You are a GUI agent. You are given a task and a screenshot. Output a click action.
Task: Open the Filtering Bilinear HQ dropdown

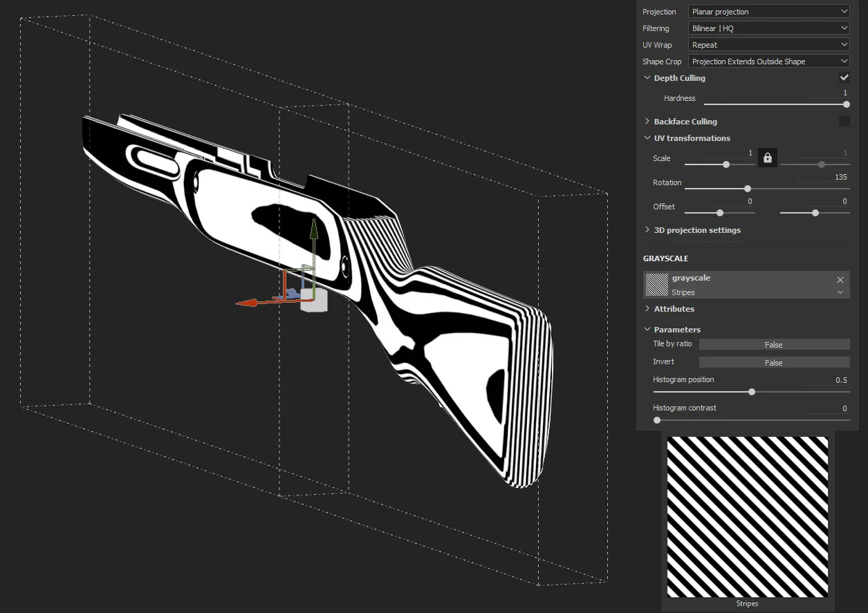(769, 28)
